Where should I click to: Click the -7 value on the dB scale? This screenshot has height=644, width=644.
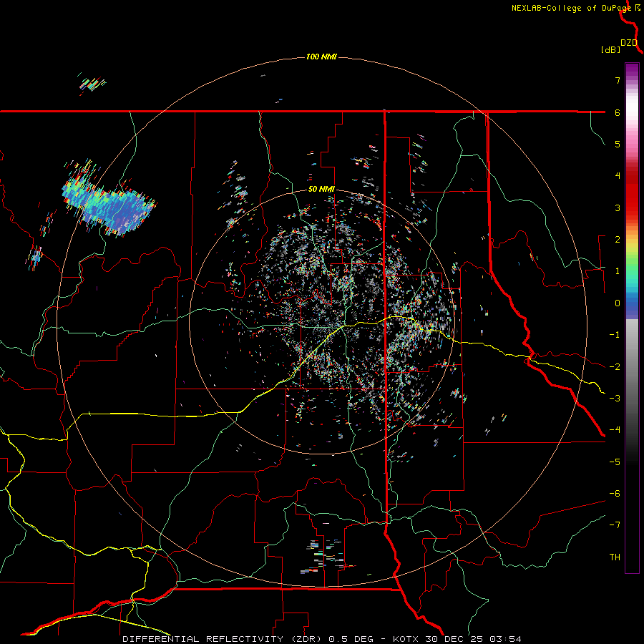click(615, 525)
